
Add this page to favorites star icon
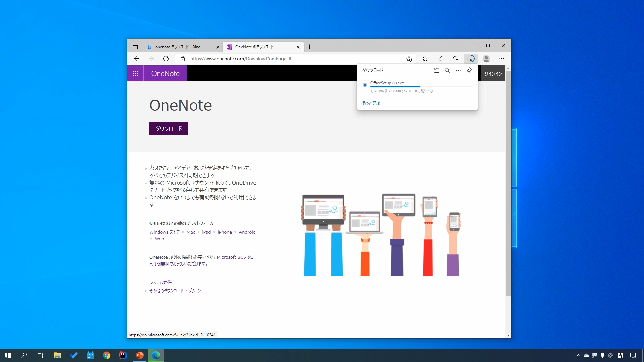tap(409, 59)
